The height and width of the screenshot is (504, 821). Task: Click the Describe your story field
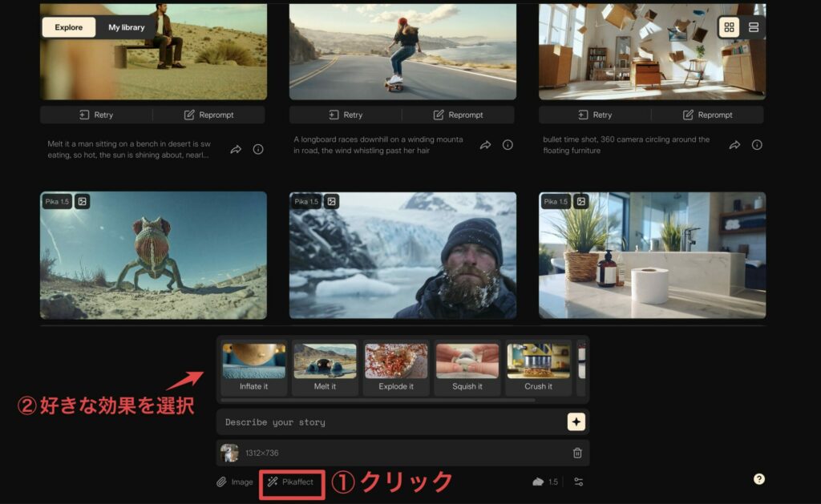tap(361, 421)
